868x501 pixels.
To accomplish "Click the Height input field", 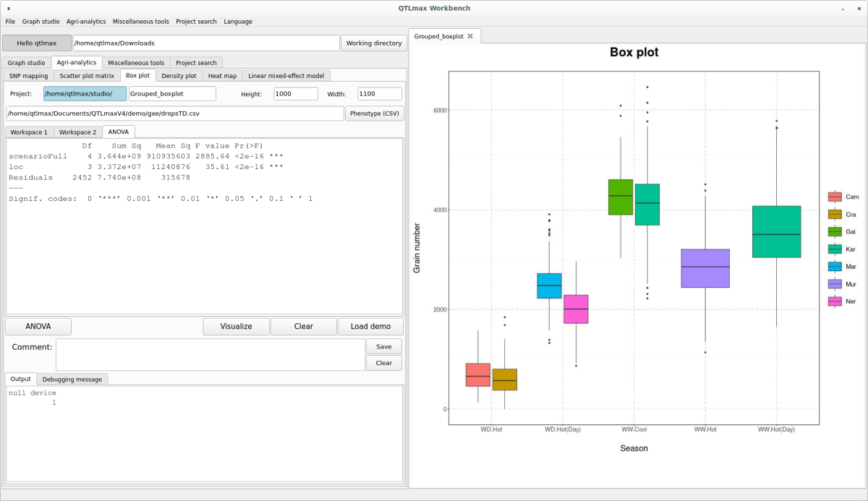I will 295,94.
